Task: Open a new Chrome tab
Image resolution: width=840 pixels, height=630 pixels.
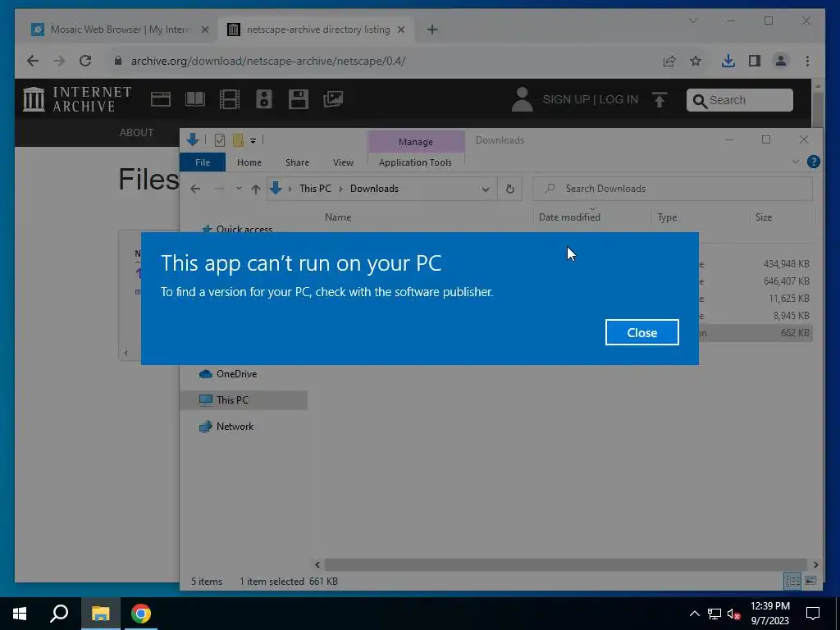Action: click(x=432, y=30)
